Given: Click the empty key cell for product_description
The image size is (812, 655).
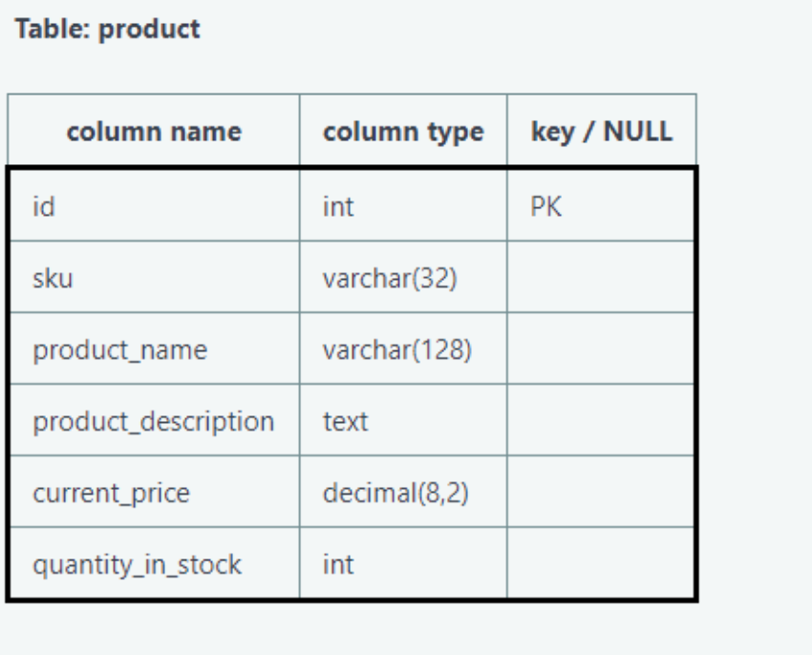Looking at the screenshot, I should [601, 420].
